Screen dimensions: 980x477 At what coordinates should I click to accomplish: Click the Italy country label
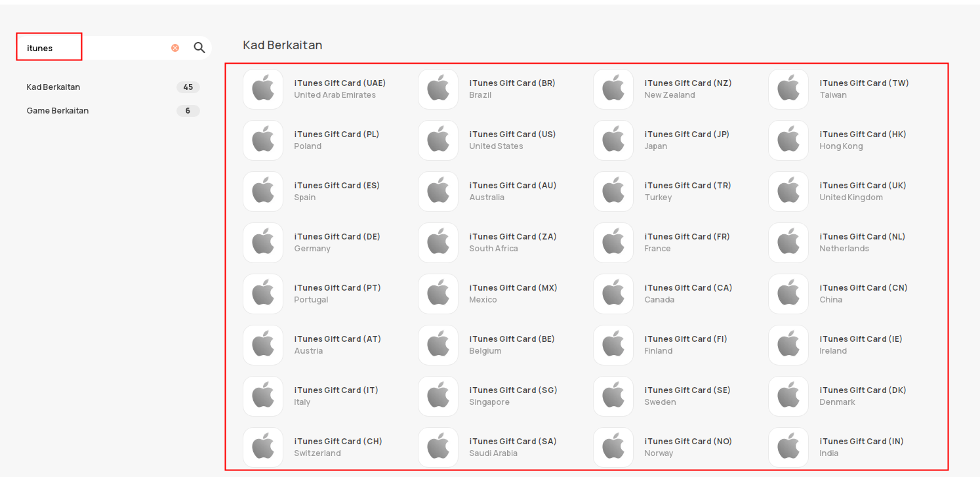pos(302,402)
